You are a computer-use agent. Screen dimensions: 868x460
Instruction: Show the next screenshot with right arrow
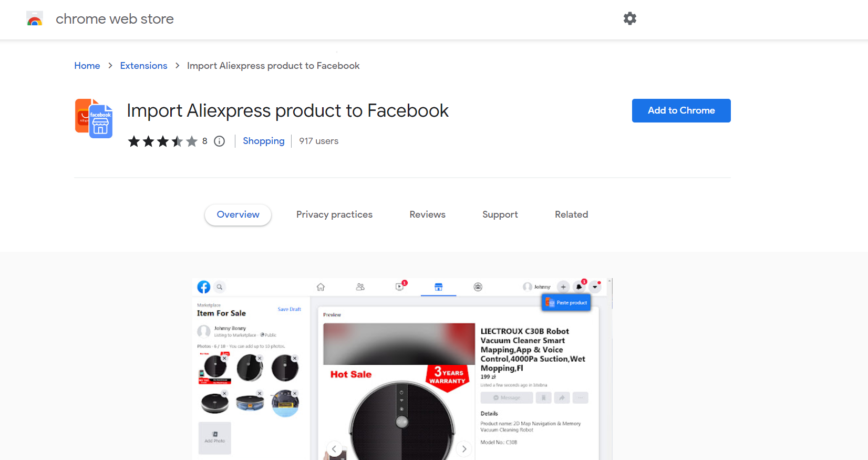(464, 449)
